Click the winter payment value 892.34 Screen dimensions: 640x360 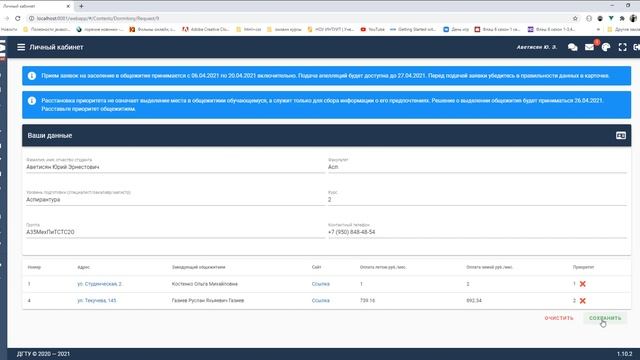pyautogui.click(x=474, y=300)
